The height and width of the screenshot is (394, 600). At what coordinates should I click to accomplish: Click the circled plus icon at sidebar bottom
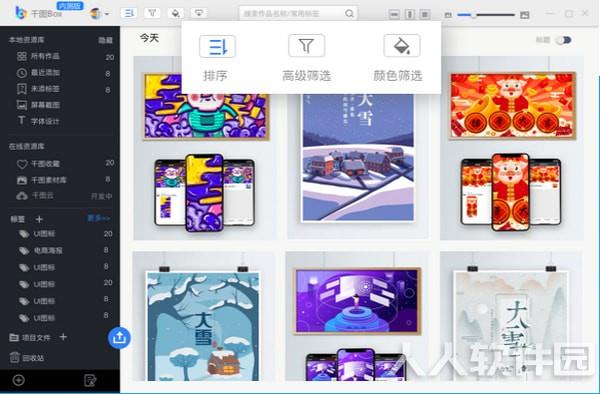point(18,380)
